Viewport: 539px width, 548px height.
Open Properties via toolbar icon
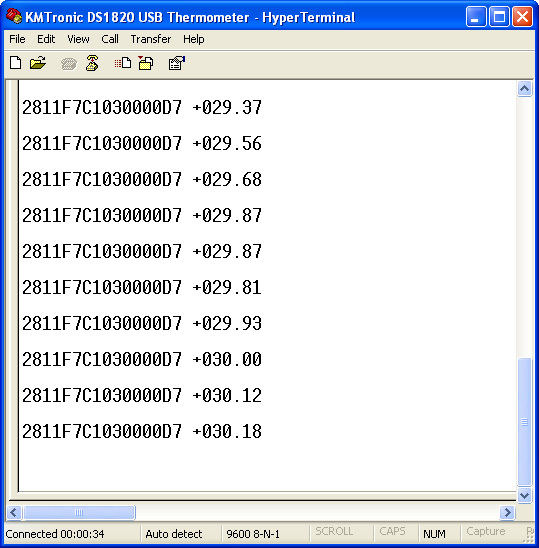[x=177, y=63]
